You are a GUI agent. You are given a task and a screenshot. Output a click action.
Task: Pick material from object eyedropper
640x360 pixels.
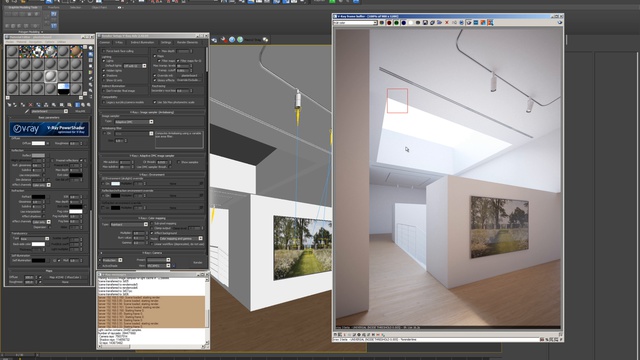coord(27,111)
